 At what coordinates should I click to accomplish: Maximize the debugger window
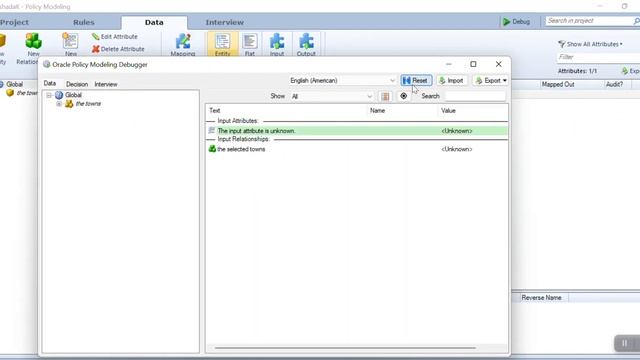click(473, 64)
